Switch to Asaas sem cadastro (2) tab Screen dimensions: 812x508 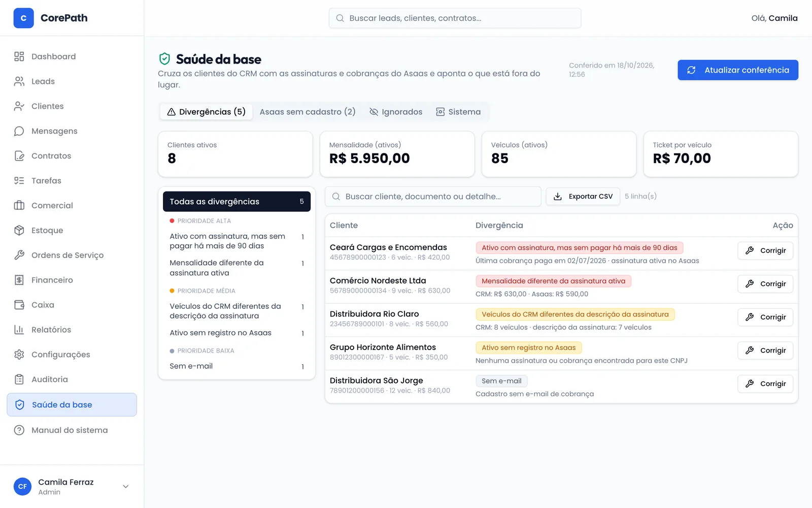(308, 112)
